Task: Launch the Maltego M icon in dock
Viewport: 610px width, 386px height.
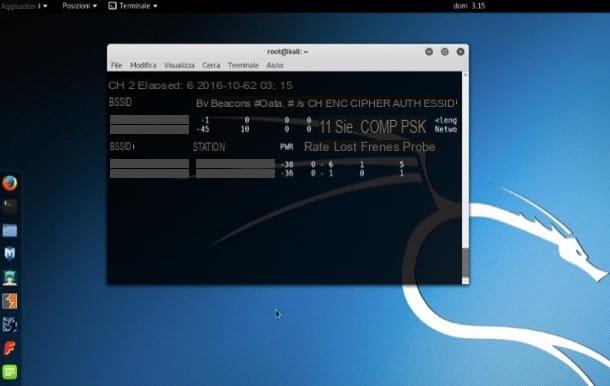Action: point(9,254)
